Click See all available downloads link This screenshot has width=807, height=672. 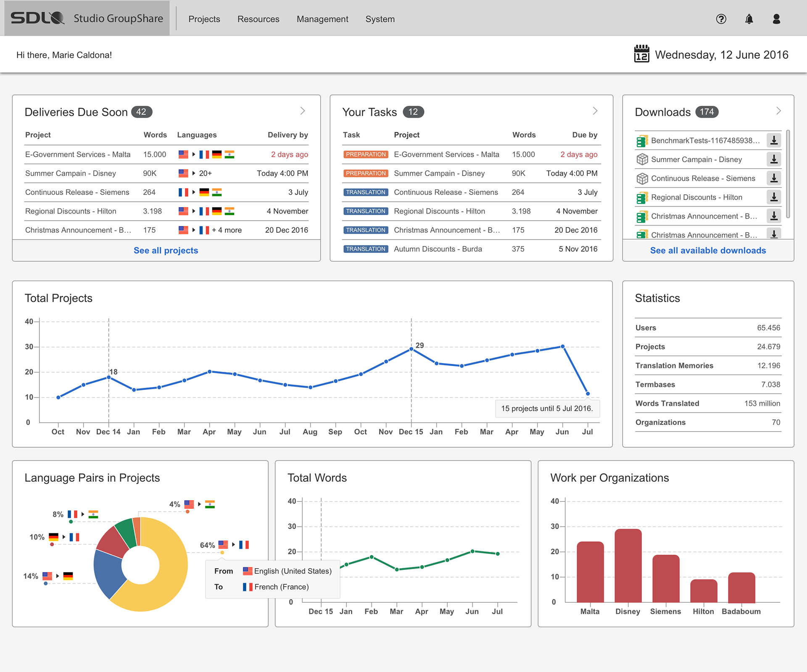[x=708, y=250]
